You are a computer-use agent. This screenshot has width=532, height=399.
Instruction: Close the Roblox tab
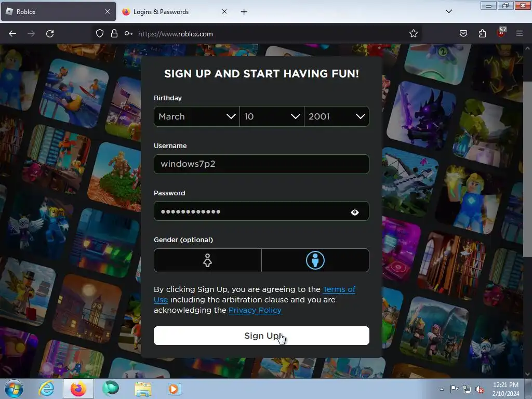coord(108,11)
